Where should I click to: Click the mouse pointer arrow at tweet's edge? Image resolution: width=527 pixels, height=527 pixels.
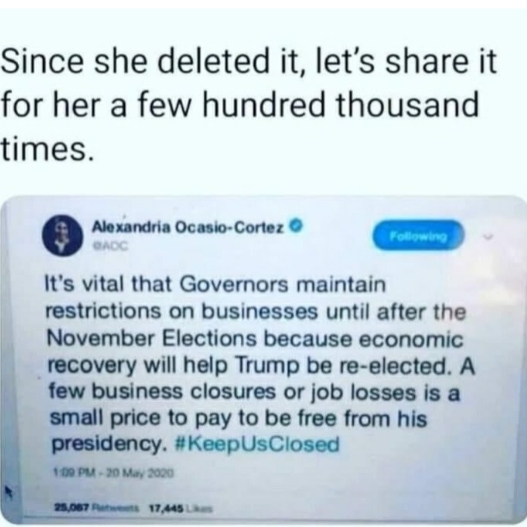[8, 492]
